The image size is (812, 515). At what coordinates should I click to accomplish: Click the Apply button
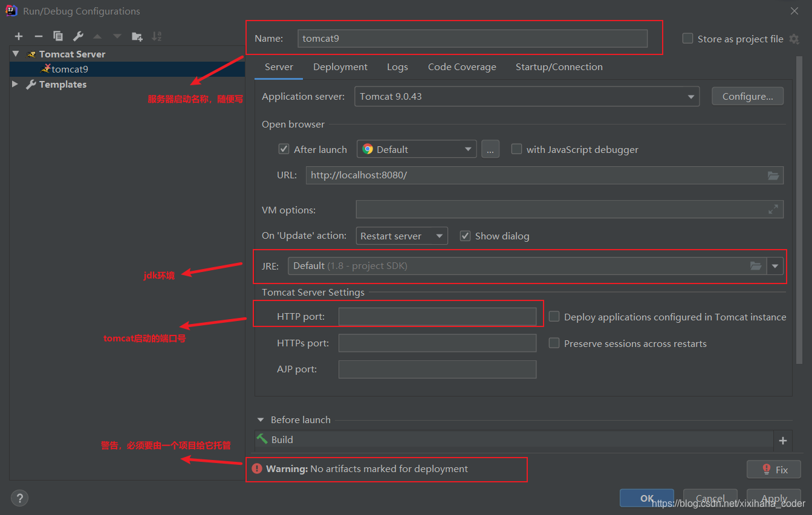[774, 498]
